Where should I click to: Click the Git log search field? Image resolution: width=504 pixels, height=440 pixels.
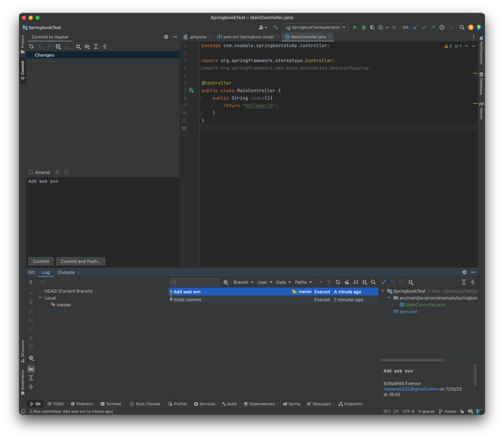point(194,282)
